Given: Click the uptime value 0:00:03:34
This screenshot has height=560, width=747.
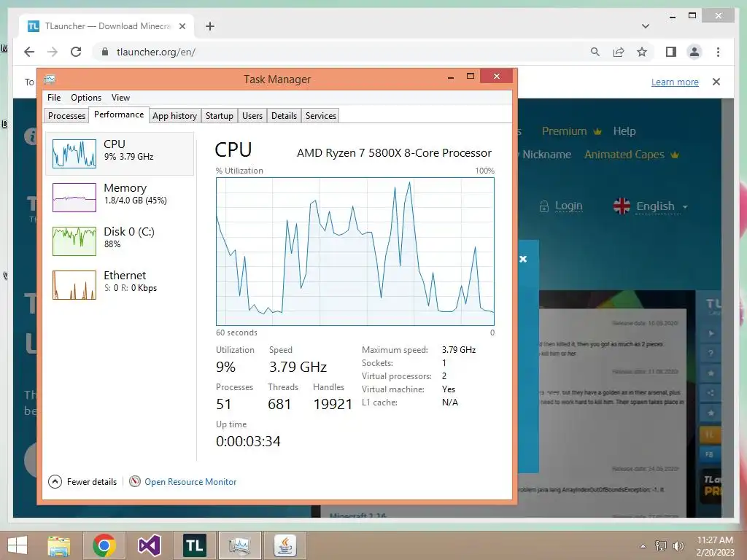Looking at the screenshot, I should 248,441.
